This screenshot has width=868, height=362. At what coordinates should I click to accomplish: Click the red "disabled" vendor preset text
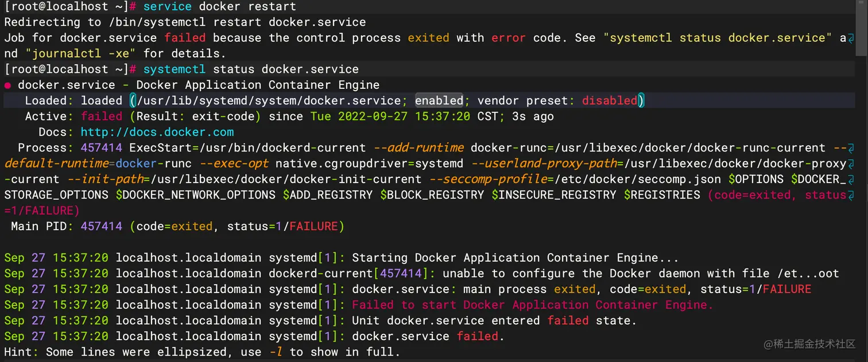click(610, 100)
